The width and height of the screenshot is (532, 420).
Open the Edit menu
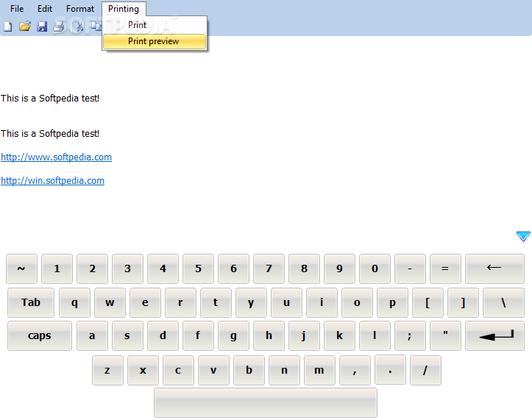click(45, 9)
